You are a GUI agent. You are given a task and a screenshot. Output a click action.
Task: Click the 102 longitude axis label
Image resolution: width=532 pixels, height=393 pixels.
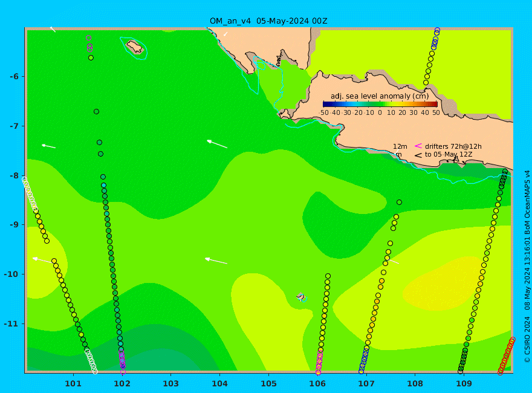(122, 384)
